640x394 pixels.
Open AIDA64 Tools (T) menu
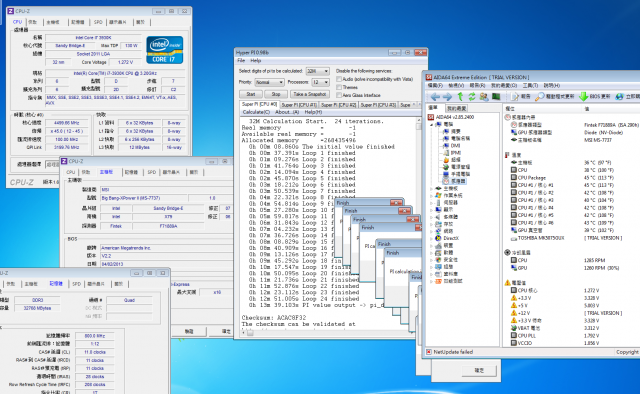click(530, 86)
